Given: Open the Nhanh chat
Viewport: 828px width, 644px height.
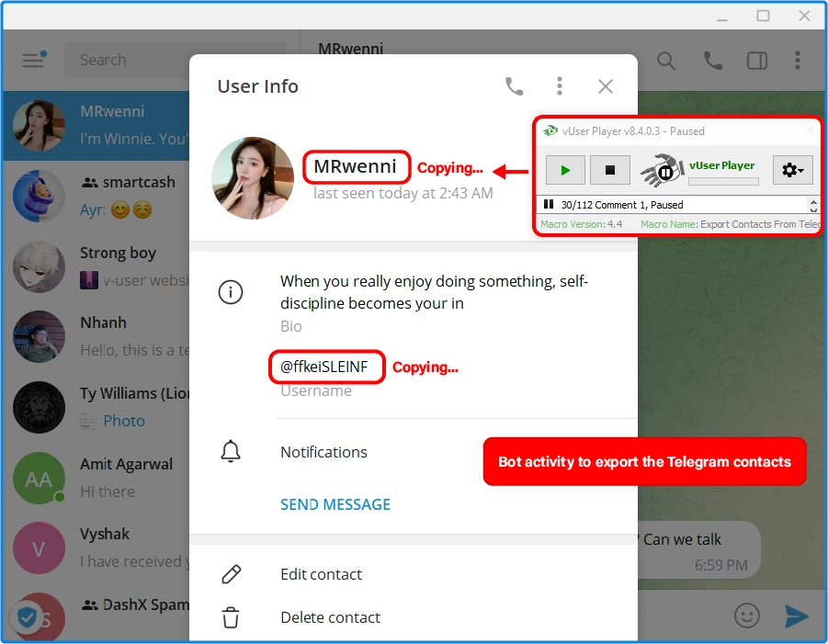Looking at the screenshot, I should 96,336.
